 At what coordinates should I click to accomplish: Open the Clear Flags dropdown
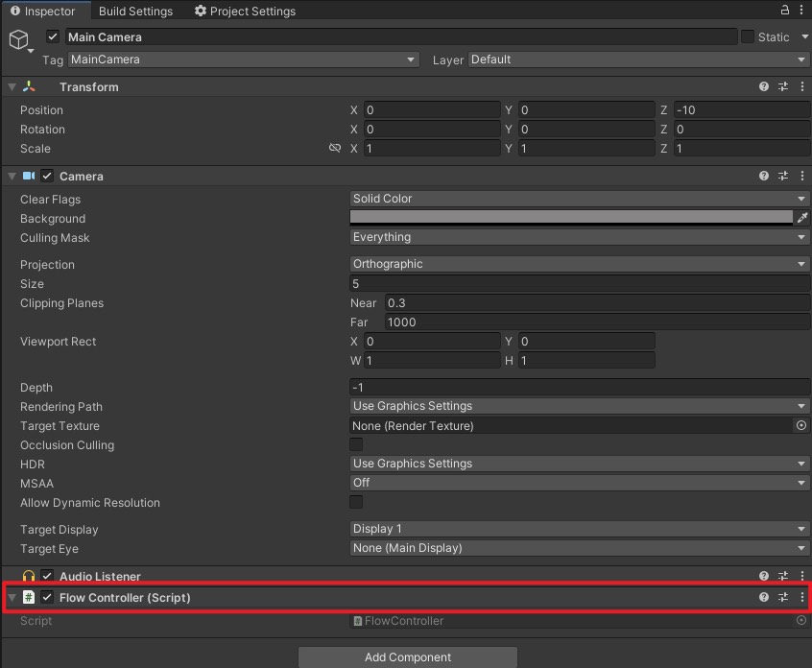click(580, 199)
